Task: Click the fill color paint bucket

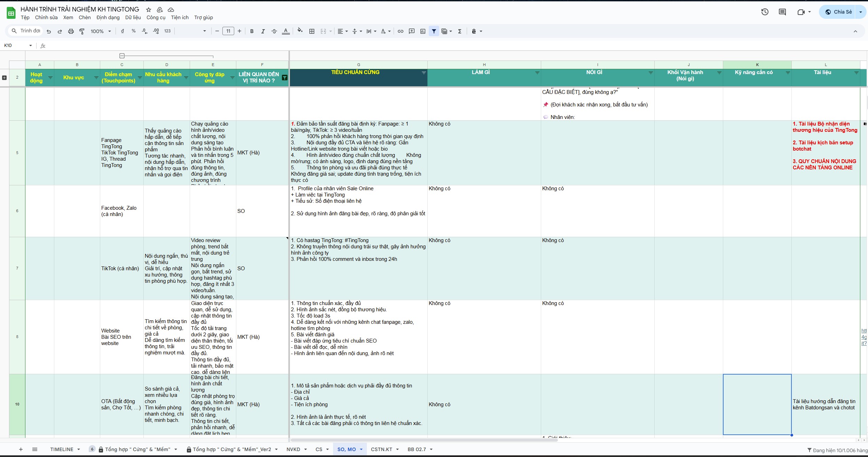Action: 300,31
